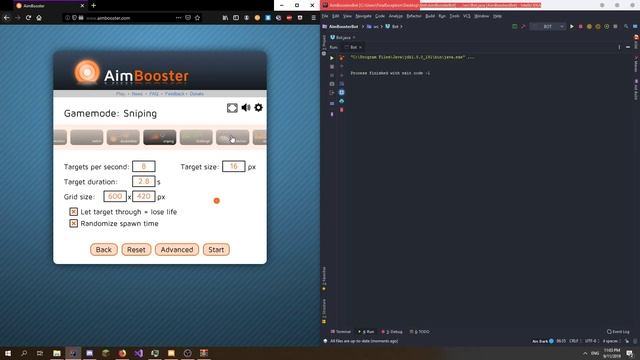Show hidden system tray icons chevron
The image size is (640, 360).
(x=585, y=353)
